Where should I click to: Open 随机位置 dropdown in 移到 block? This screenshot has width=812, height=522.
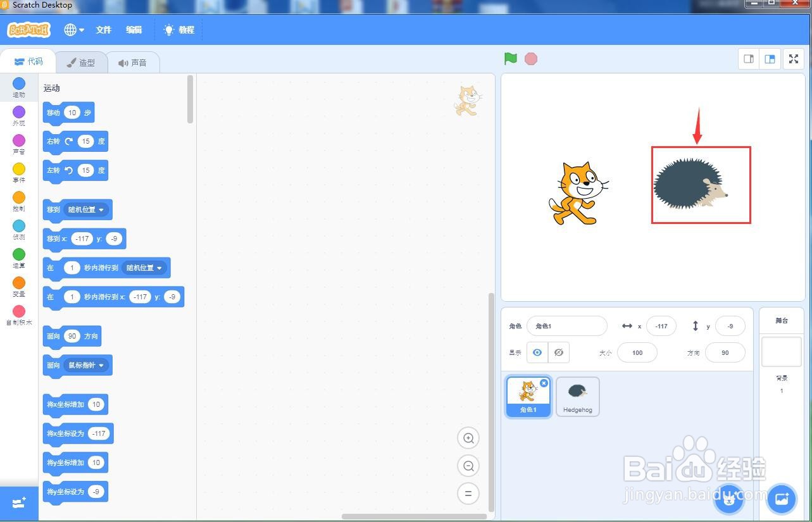[x=87, y=209]
